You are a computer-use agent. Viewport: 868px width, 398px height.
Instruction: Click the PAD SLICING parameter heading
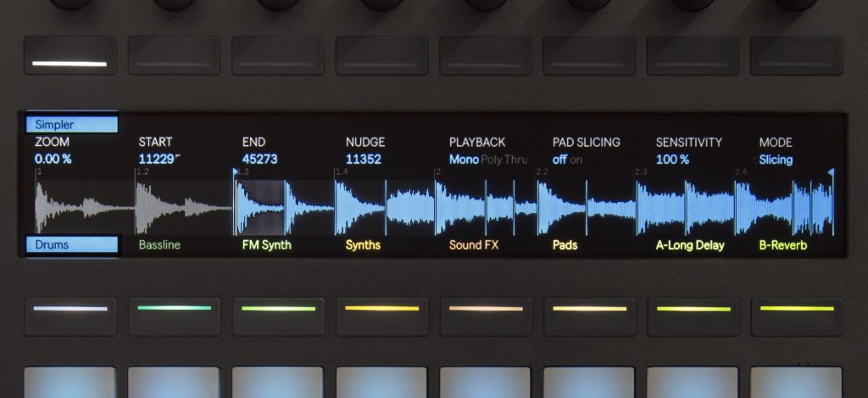pyautogui.click(x=587, y=143)
